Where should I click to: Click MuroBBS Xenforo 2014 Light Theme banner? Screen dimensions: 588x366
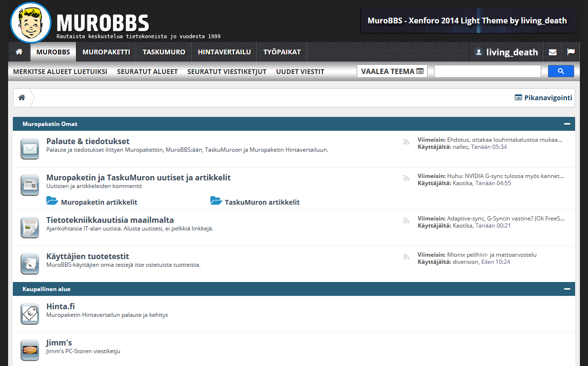tap(467, 21)
